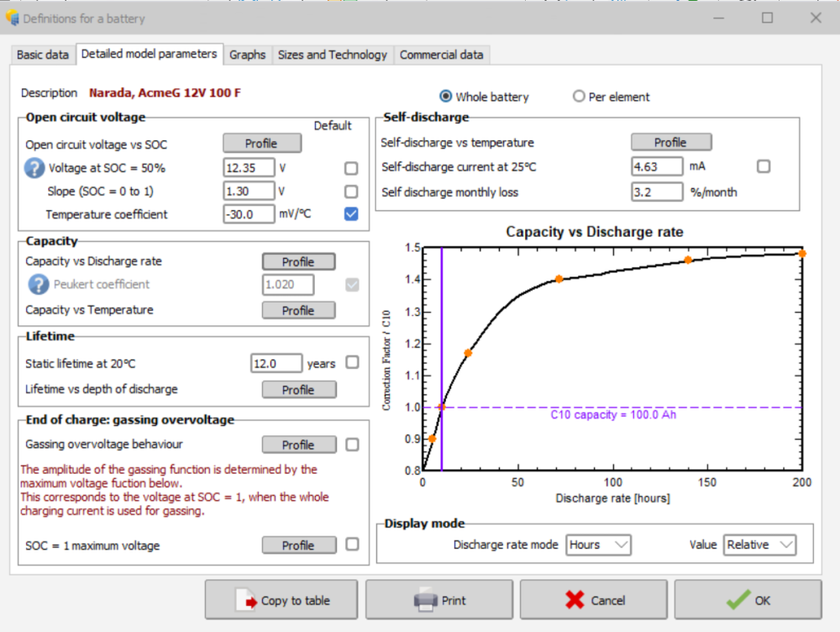Click help icon next to Peukert coefficient
This screenshot has height=632, width=840.
[x=39, y=285]
